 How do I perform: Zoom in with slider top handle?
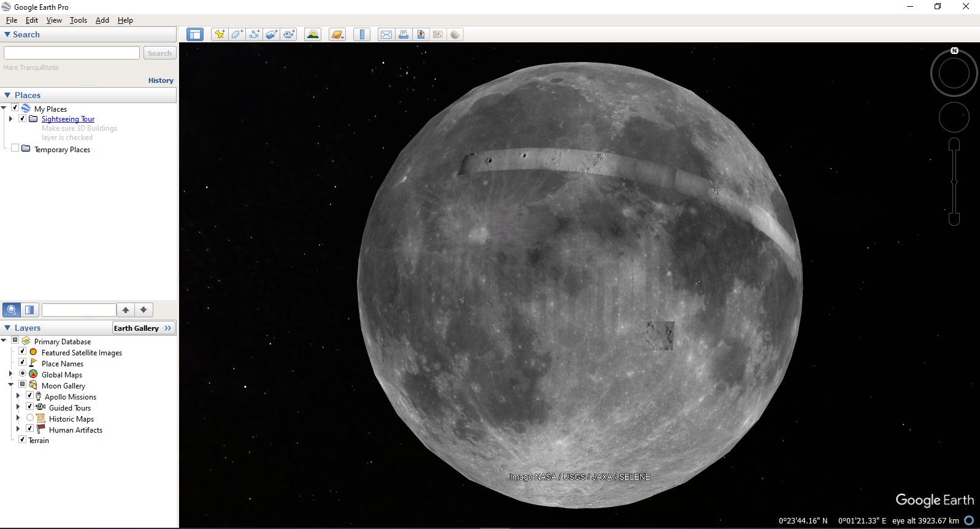tap(954, 144)
